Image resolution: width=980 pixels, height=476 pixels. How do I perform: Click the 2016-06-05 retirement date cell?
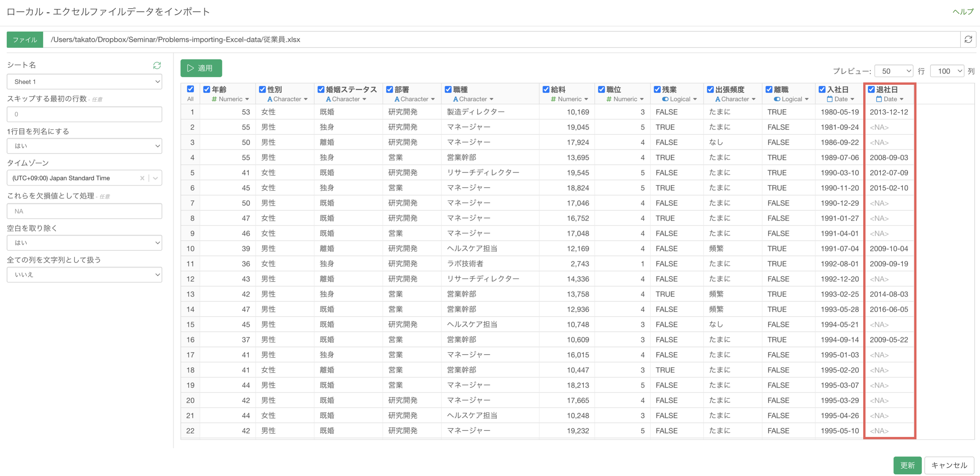889,309
